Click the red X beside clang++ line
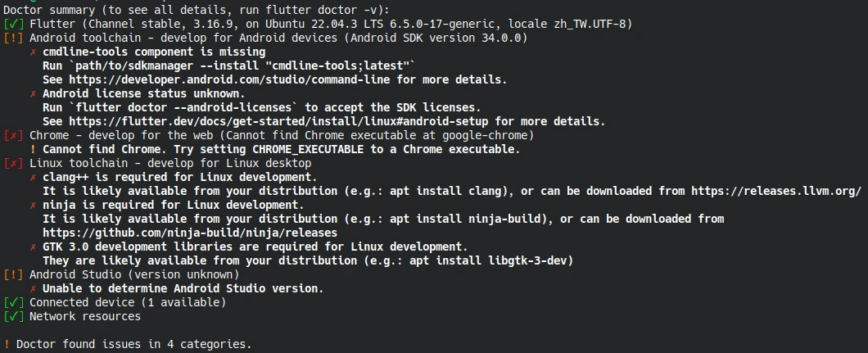 click(x=33, y=178)
